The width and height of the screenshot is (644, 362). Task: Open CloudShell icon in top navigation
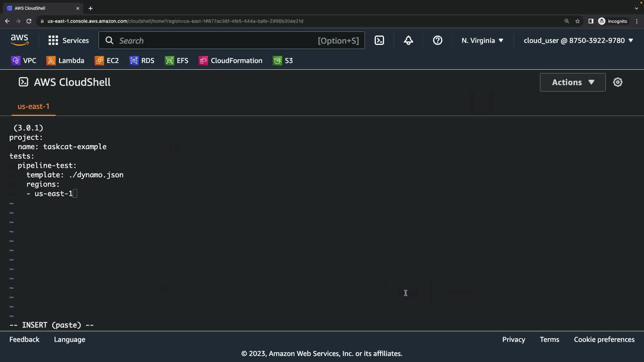click(x=379, y=41)
